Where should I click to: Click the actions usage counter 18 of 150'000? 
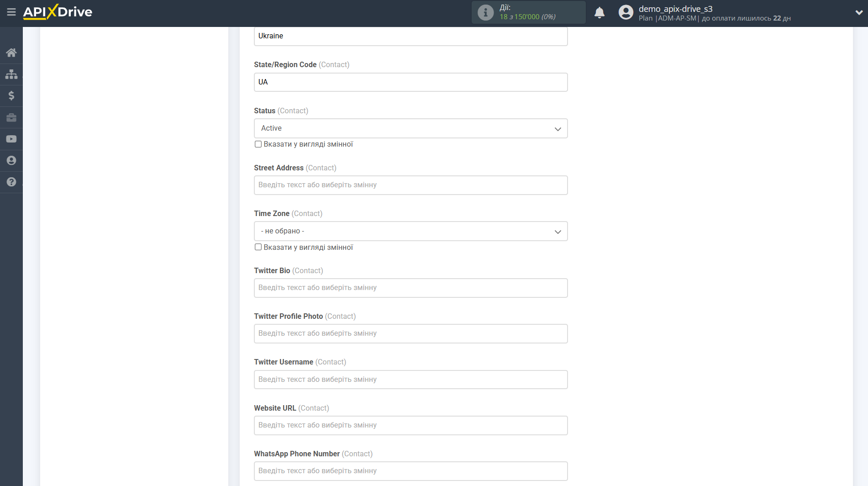[x=527, y=17]
